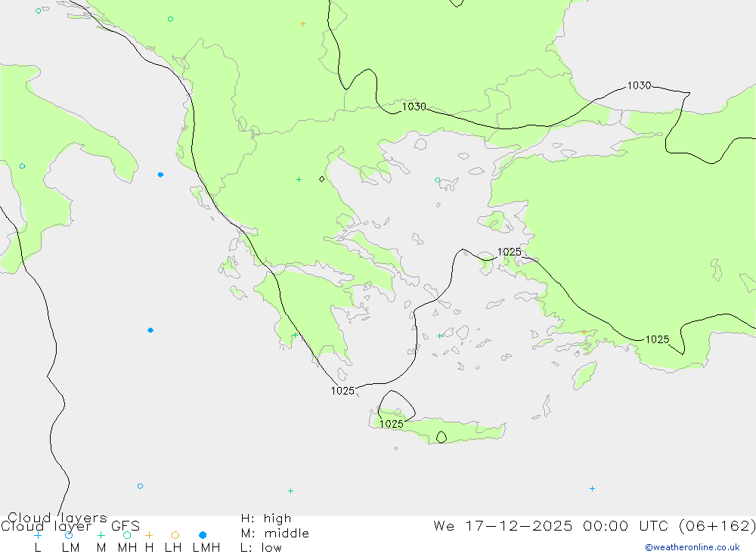756x554 pixels.
Task: Open the weatheronline.co.uk copyright link
Action: pos(692,547)
